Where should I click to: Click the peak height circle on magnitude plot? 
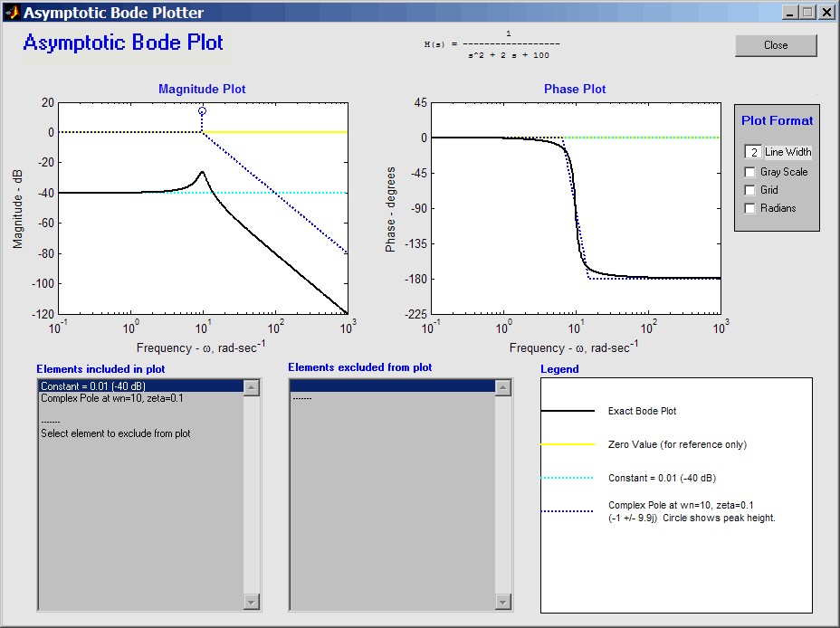coord(202,111)
